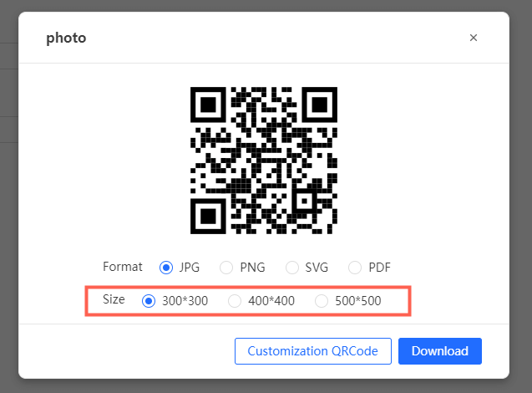
Task: Choose PNG as the export format
Action: pyautogui.click(x=226, y=268)
